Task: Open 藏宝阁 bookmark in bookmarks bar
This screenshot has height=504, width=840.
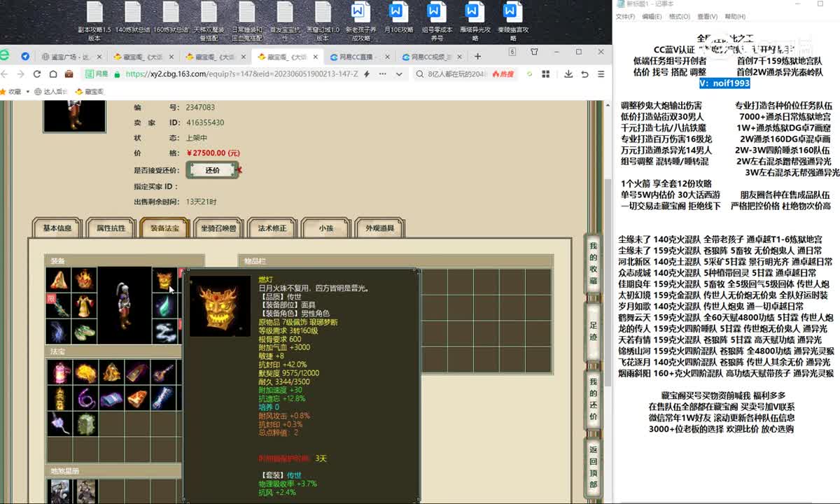Action: (89, 91)
